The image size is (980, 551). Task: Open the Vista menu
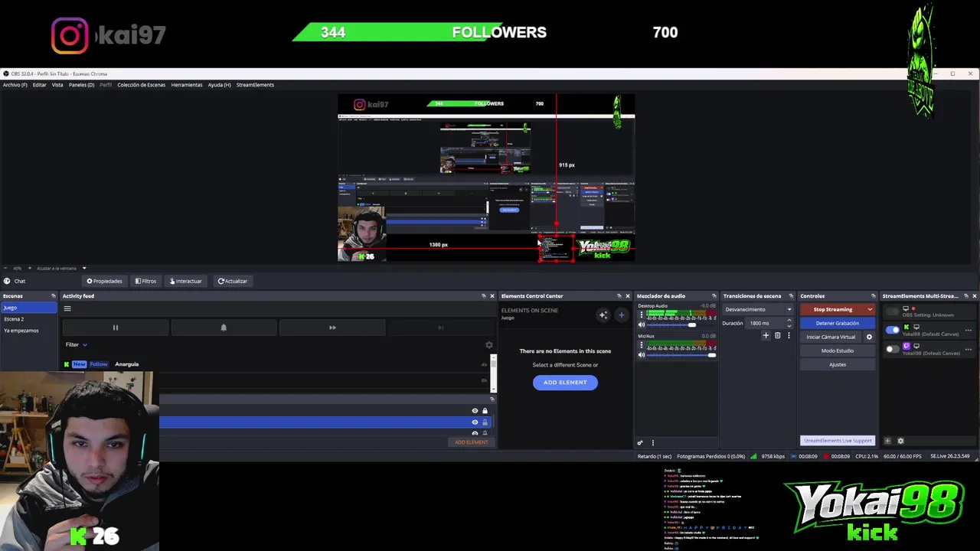(x=57, y=85)
